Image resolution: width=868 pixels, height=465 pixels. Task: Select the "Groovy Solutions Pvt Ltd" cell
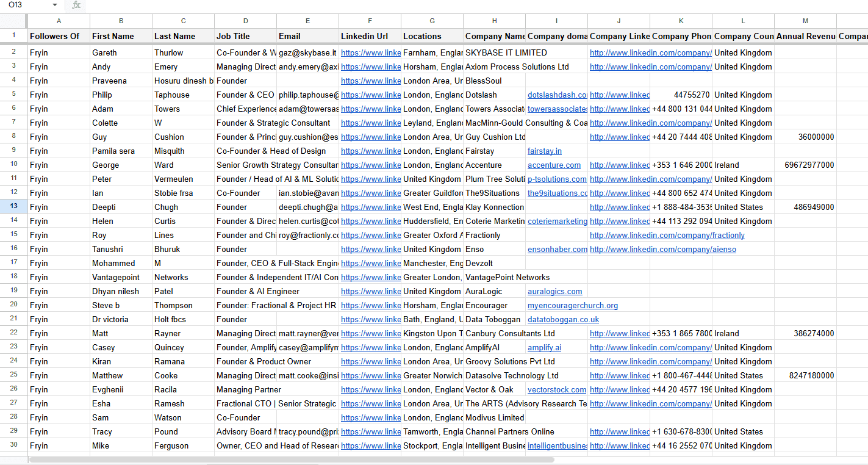tap(494, 361)
